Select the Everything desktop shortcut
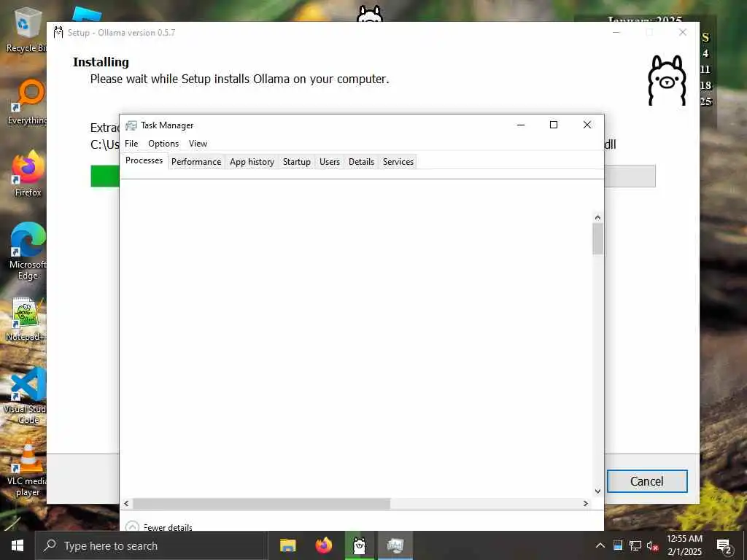Image resolution: width=747 pixels, height=560 pixels. pos(28,102)
